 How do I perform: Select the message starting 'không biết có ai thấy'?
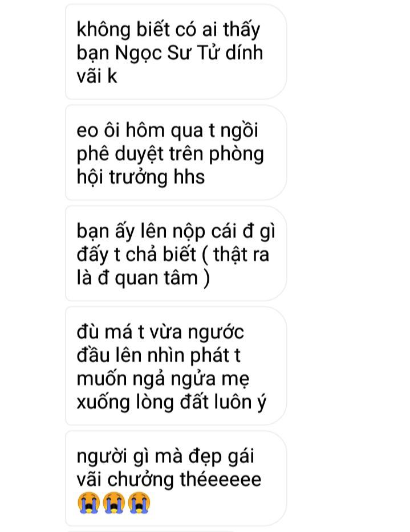pos(176,52)
